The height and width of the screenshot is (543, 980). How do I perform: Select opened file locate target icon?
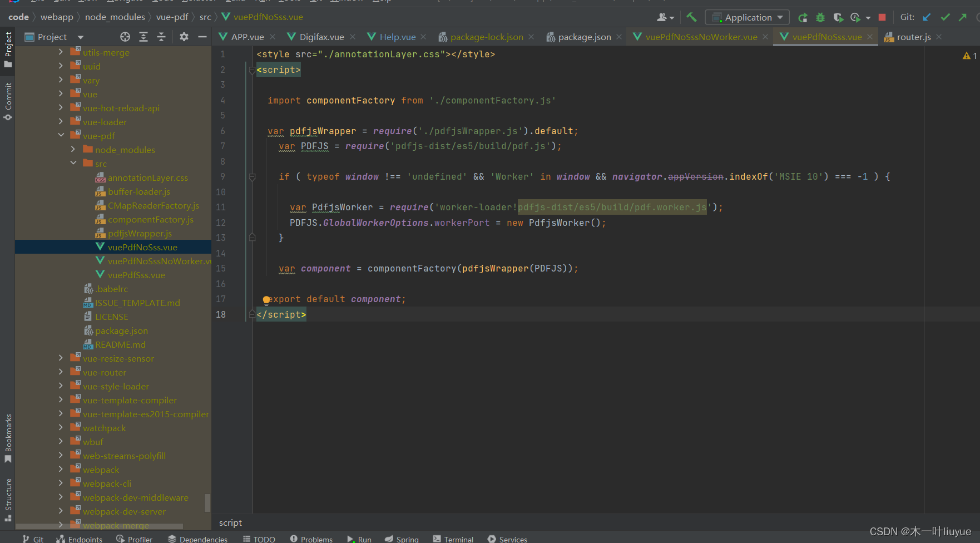125,37
